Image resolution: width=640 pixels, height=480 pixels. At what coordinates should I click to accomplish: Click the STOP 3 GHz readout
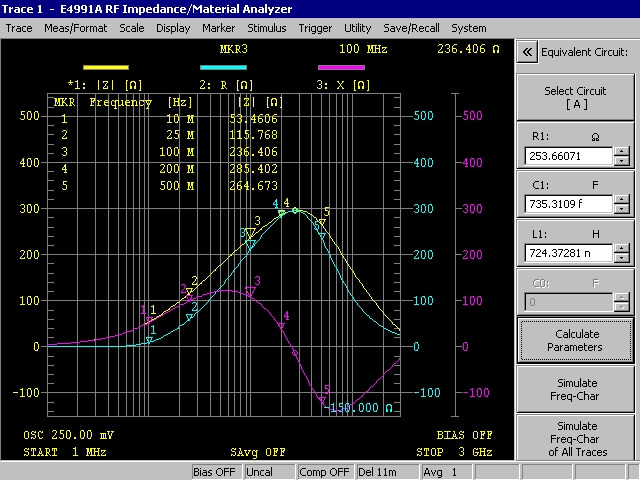click(454, 452)
